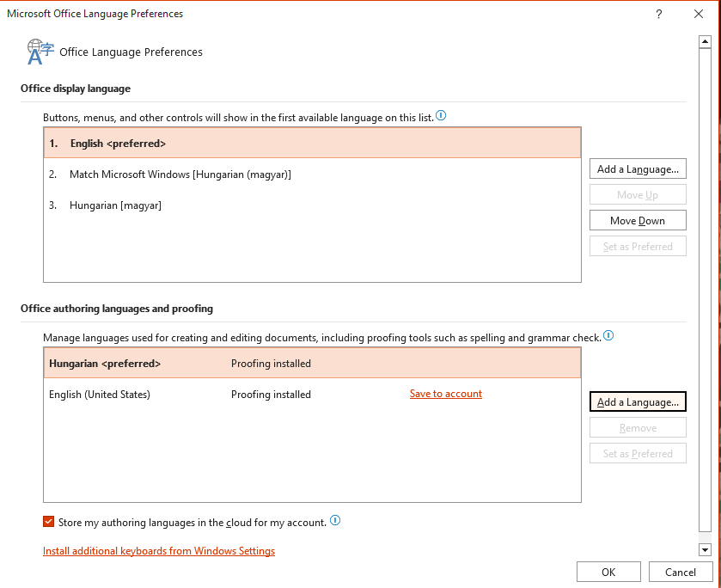Click Proofing installed status for Hungarian
This screenshot has height=588, width=721.
271,364
